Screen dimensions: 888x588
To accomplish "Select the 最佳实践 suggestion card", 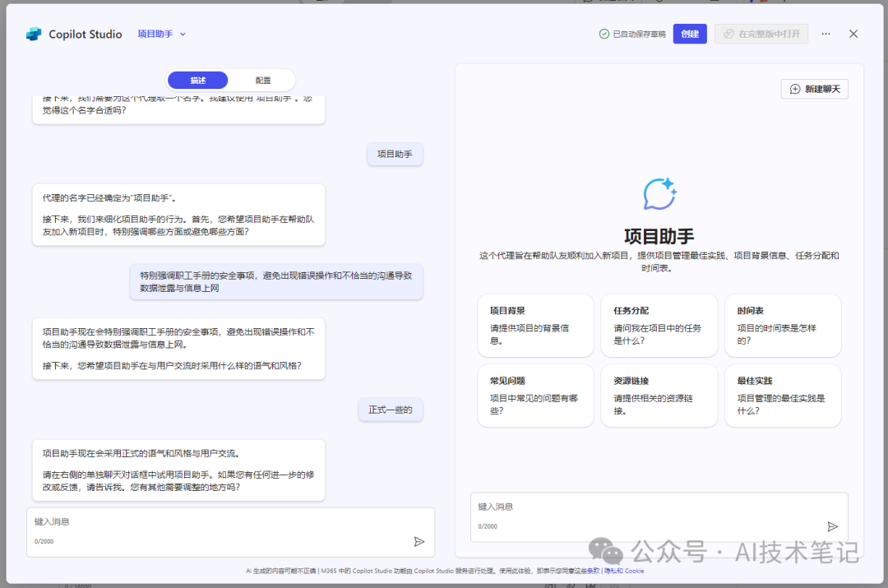I will pos(783,396).
